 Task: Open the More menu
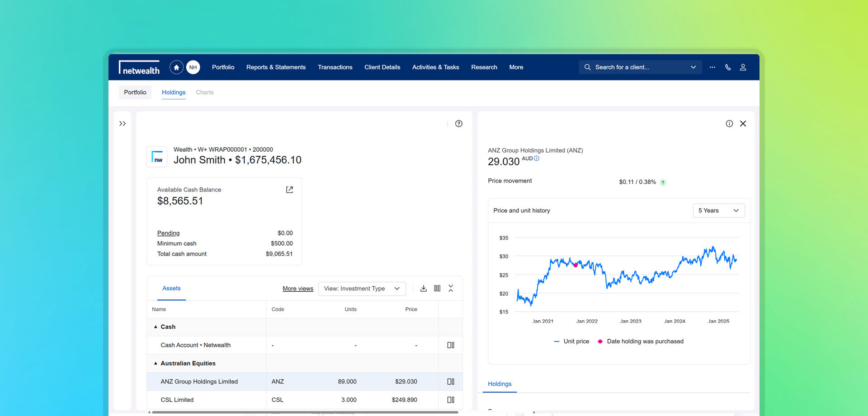click(x=516, y=67)
